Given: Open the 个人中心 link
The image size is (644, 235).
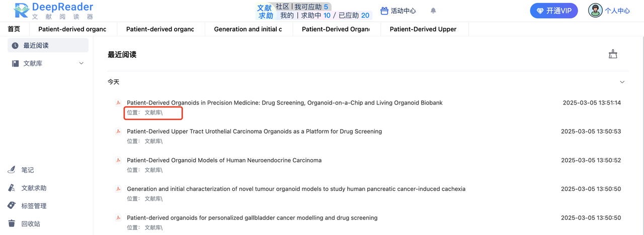Looking at the screenshot, I should click(x=617, y=11).
